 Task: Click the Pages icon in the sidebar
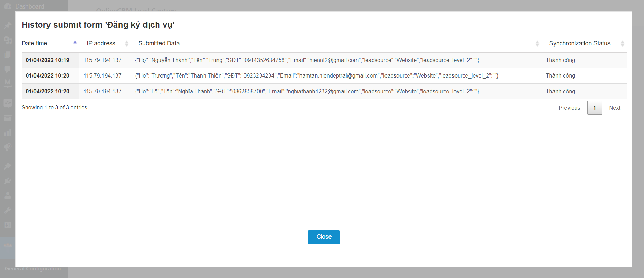coord(8,55)
